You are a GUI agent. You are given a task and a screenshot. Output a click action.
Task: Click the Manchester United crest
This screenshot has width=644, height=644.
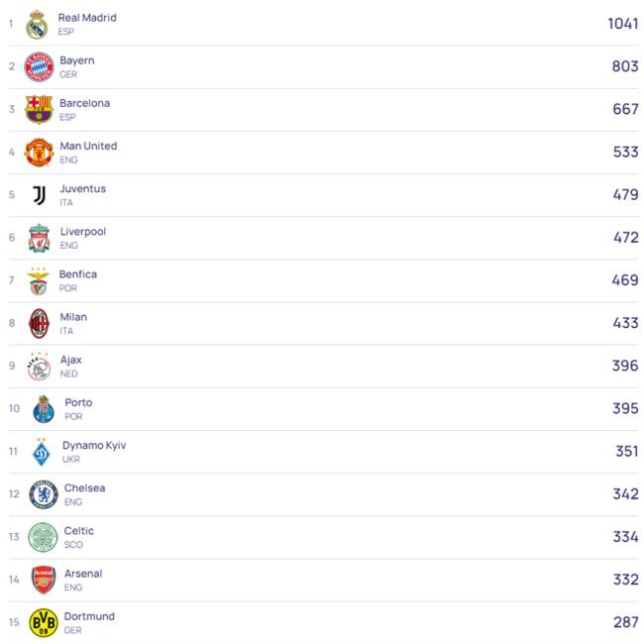tap(39, 153)
